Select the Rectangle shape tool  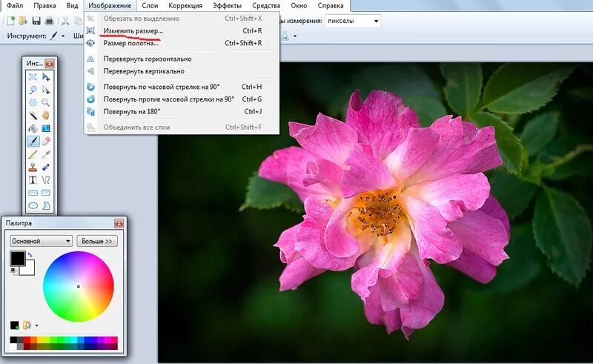coord(33,193)
